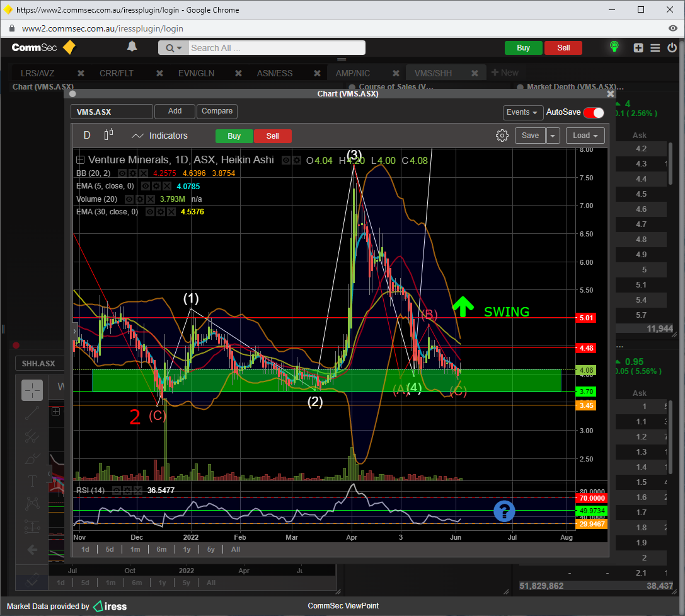This screenshot has height=616, width=685.
Task: Toggle visibility of EMA (30, close, 0)
Action: 150,212
